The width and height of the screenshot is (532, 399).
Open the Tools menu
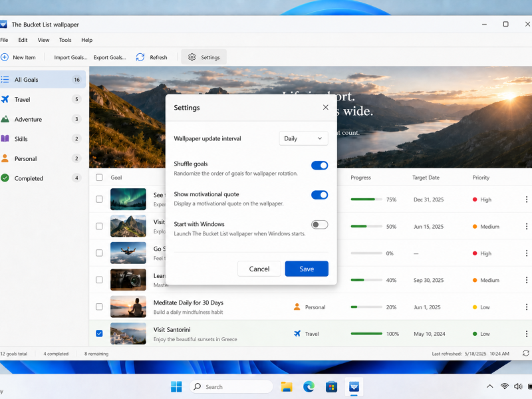[65, 40]
